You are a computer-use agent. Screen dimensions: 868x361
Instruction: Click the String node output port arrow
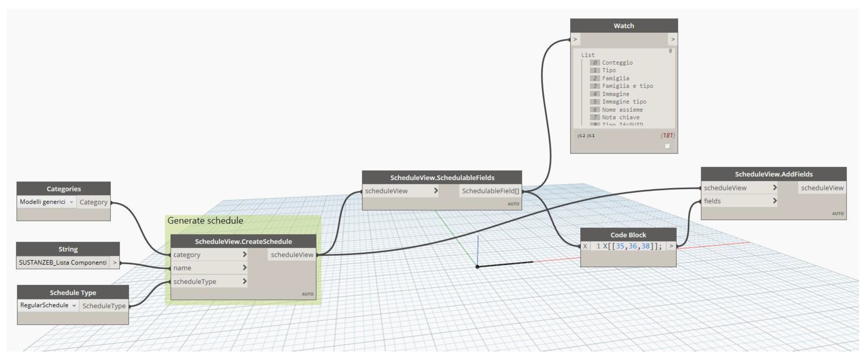click(115, 263)
